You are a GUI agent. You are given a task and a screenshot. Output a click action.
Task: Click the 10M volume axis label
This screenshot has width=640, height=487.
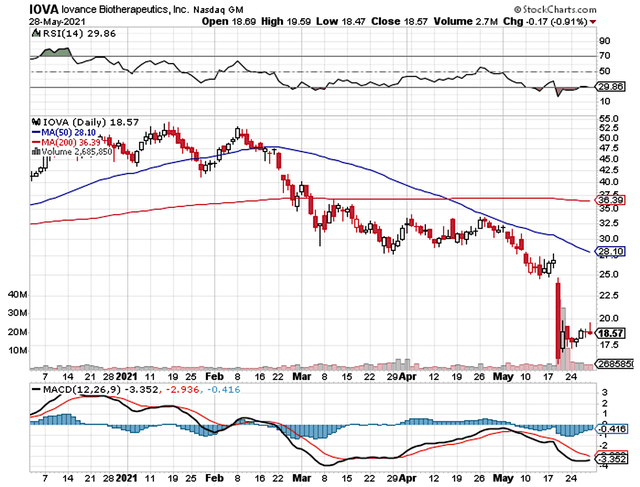pos(17,351)
